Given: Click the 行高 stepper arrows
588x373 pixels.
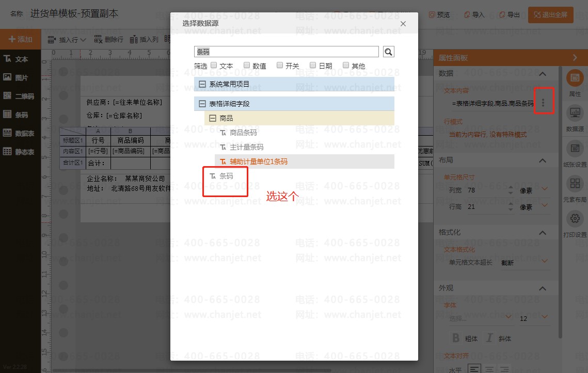Looking at the screenshot, I should point(511,206).
